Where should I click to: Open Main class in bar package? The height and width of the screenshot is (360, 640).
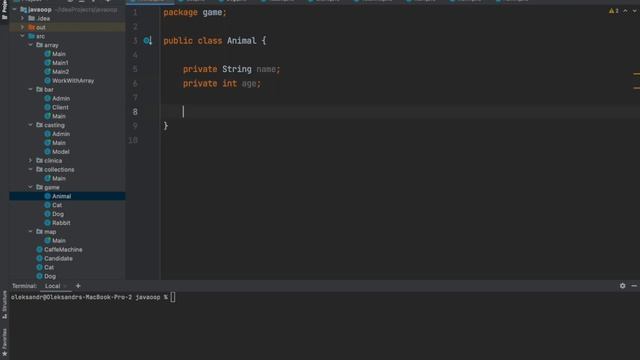pyautogui.click(x=59, y=116)
